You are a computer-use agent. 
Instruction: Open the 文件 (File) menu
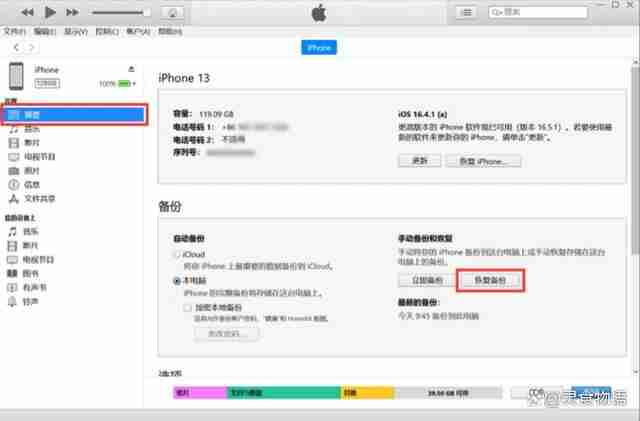[x=14, y=31]
